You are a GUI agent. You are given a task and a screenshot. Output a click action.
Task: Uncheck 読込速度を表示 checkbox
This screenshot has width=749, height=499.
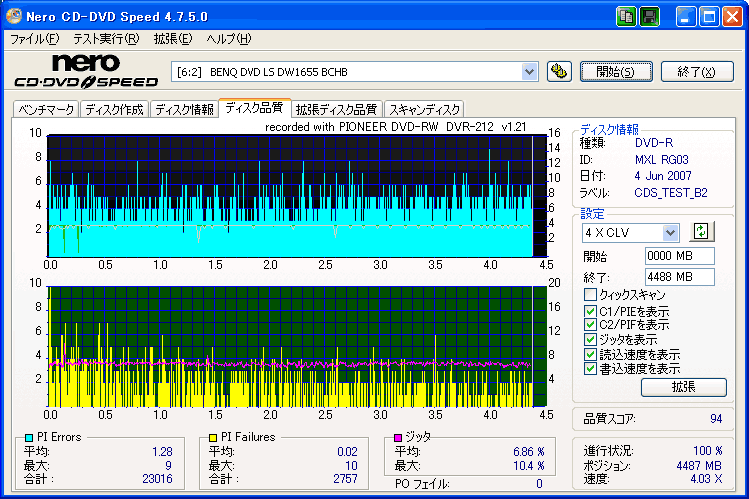(x=590, y=354)
